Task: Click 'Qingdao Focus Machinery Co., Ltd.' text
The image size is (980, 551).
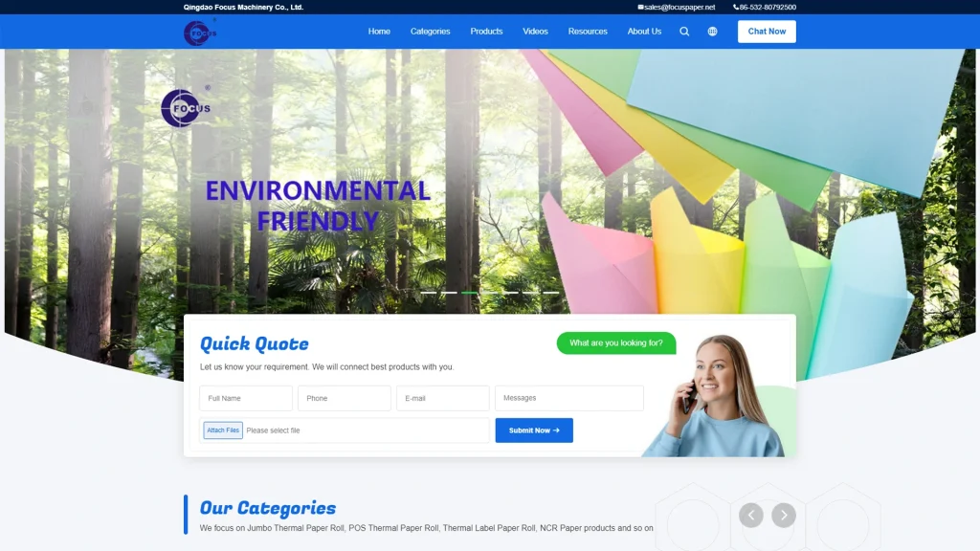Action: click(243, 8)
